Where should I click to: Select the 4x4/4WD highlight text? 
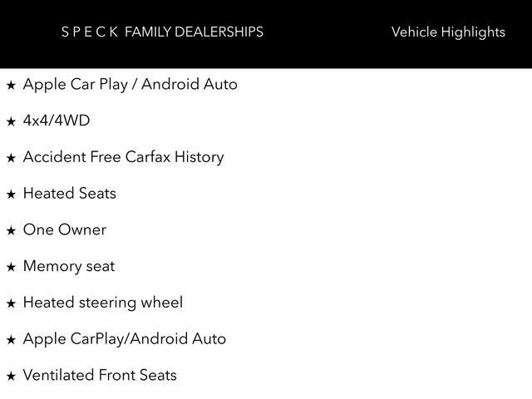(x=57, y=121)
